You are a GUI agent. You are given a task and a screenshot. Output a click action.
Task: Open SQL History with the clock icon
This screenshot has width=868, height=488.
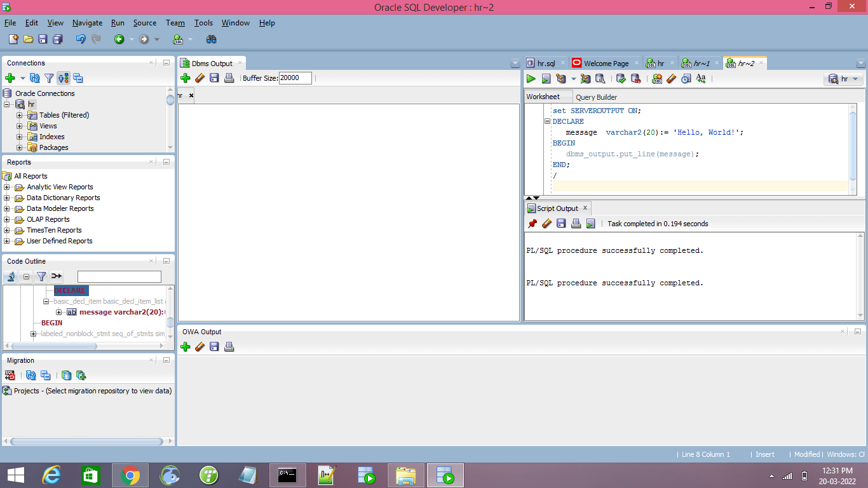(686, 79)
